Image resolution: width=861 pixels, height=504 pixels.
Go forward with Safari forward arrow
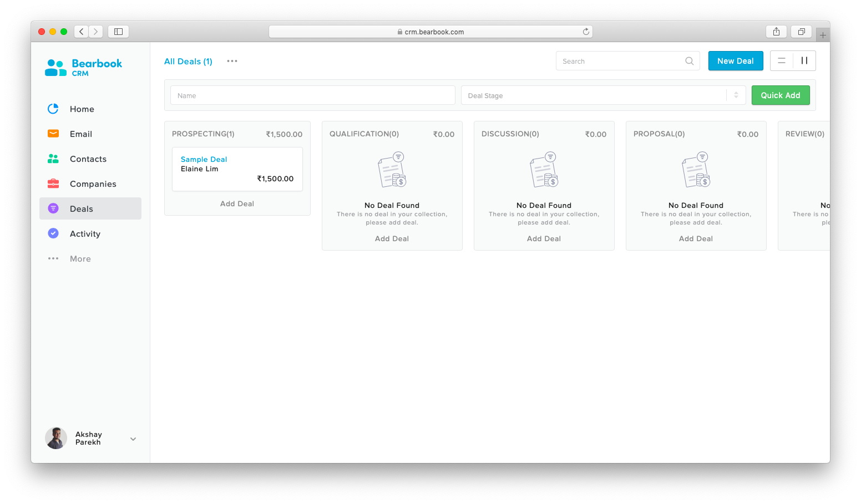click(x=95, y=32)
